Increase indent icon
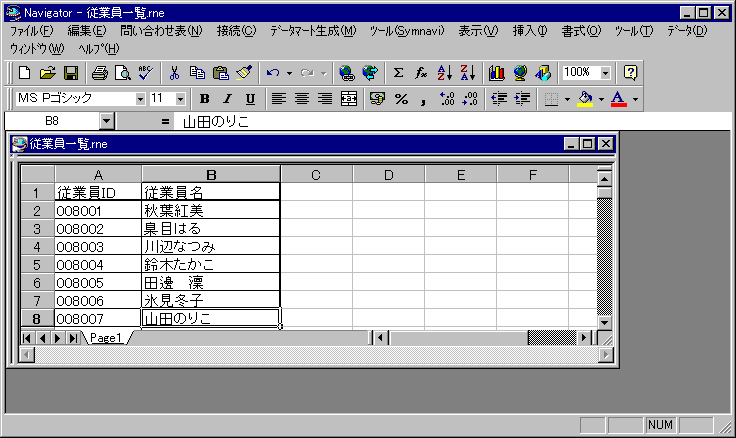Image resolution: width=736 pixels, height=438 pixels. click(522, 99)
